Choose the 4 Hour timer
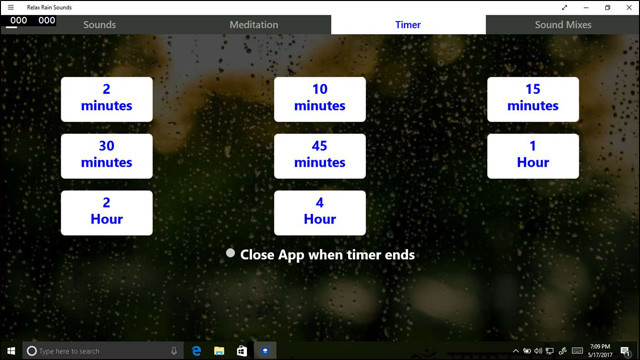Image resolution: width=640 pixels, height=360 pixels. [x=320, y=213]
